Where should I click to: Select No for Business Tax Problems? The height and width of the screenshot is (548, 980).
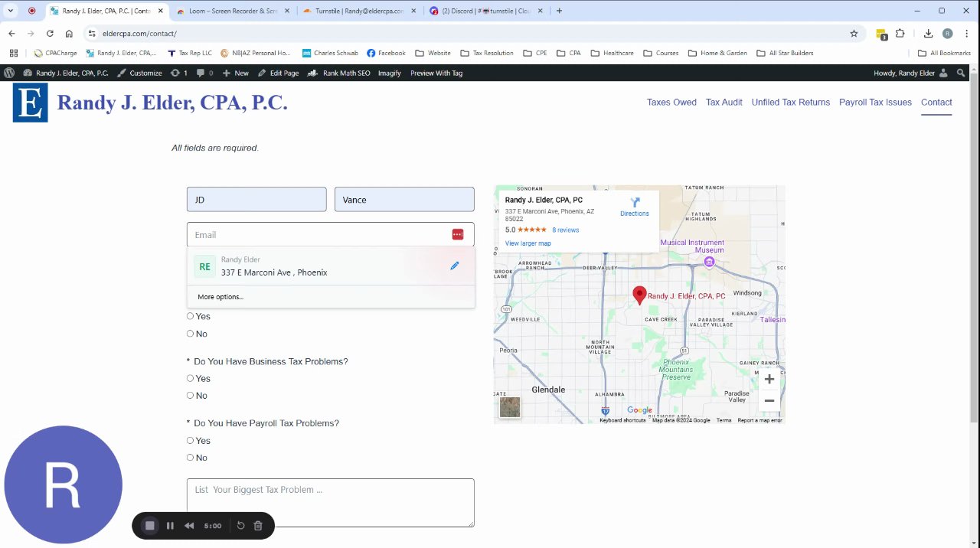coord(191,396)
